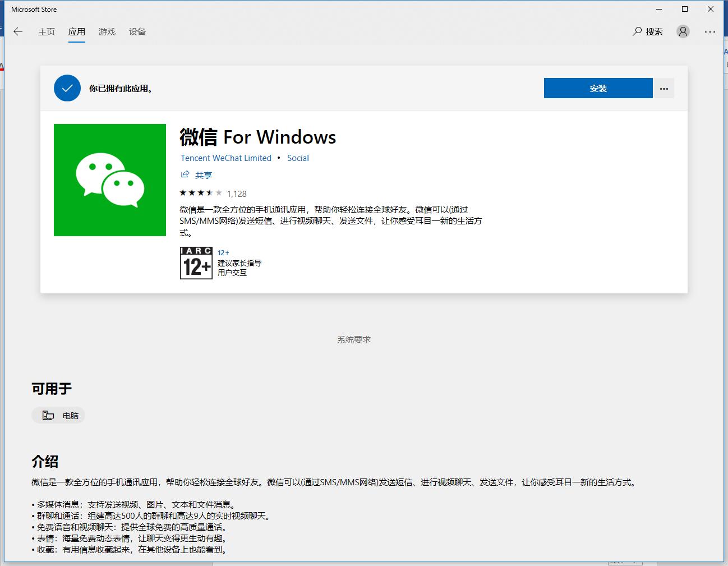Open the 主页 page
The image size is (728, 566).
(x=47, y=32)
